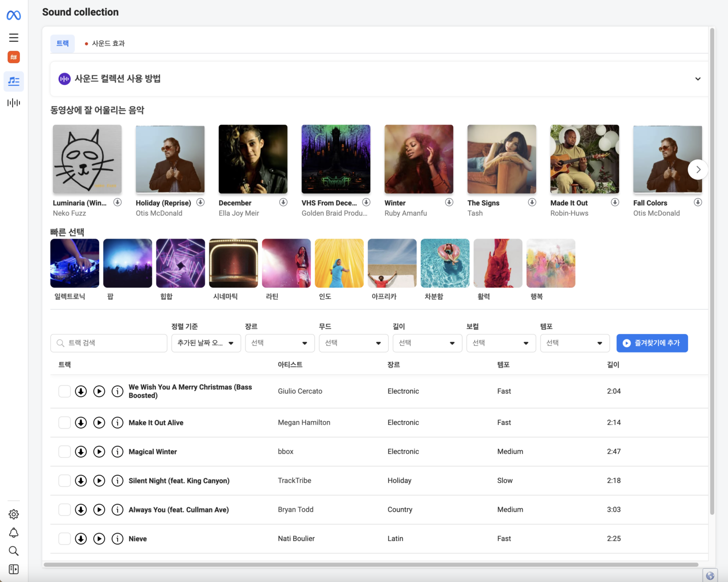Click the Meta logo icon
This screenshot has width=728, height=582.
(14, 16)
